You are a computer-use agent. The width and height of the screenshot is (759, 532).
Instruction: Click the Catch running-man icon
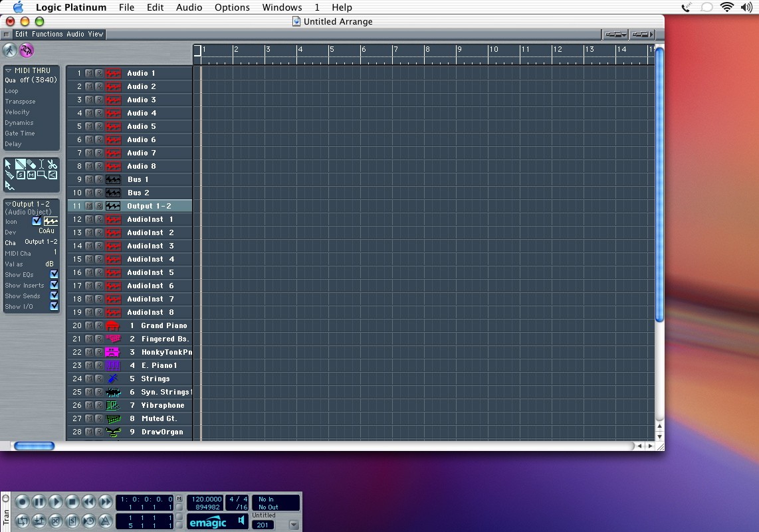point(9,50)
